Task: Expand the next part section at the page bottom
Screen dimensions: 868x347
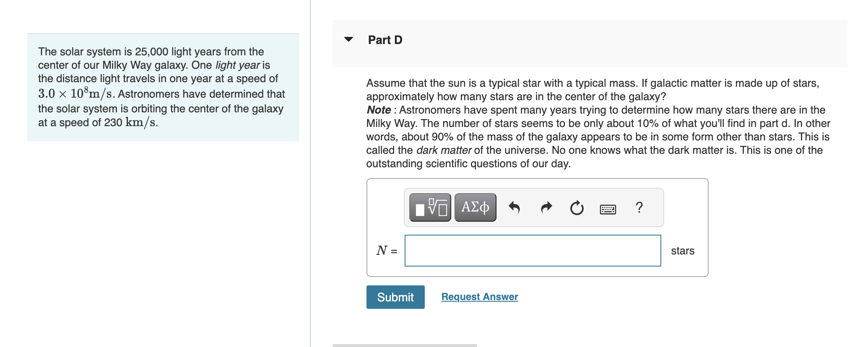Action: click(x=405, y=346)
